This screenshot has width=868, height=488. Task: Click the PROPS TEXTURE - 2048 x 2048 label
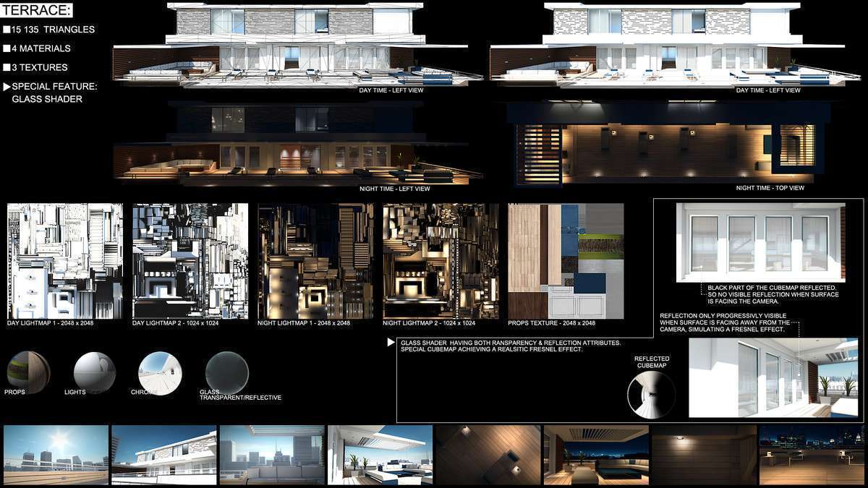pyautogui.click(x=551, y=323)
